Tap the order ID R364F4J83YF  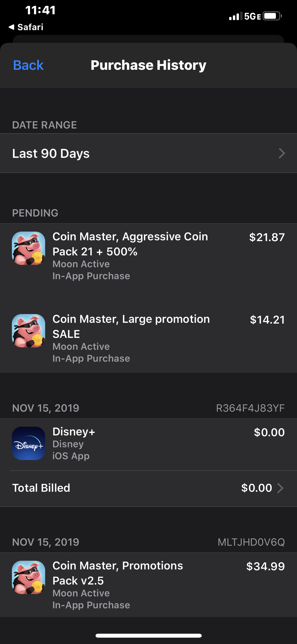[250, 408]
